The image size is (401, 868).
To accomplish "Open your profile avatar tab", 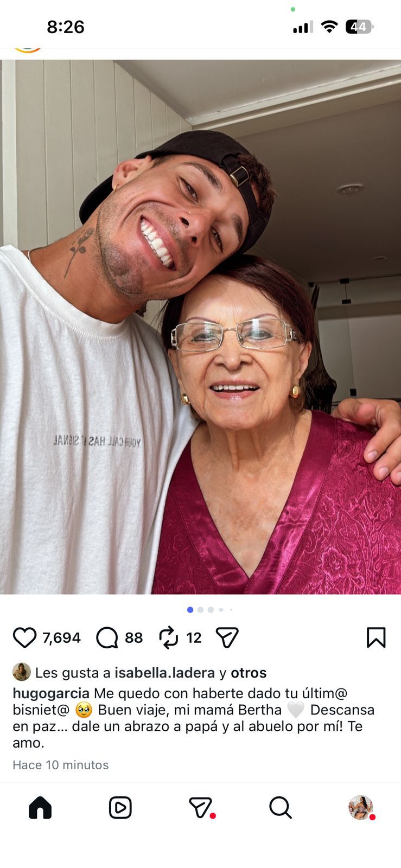I will coord(361,808).
